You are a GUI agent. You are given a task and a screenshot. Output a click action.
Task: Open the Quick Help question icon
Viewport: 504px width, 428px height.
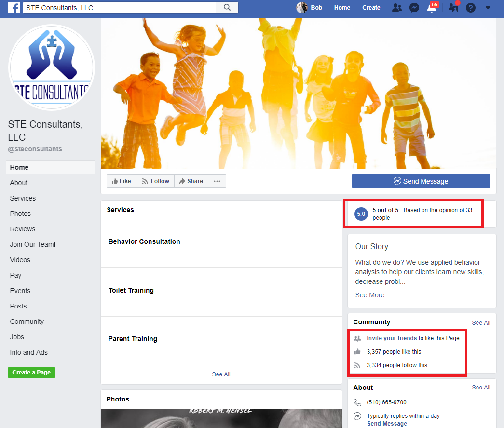click(x=471, y=8)
